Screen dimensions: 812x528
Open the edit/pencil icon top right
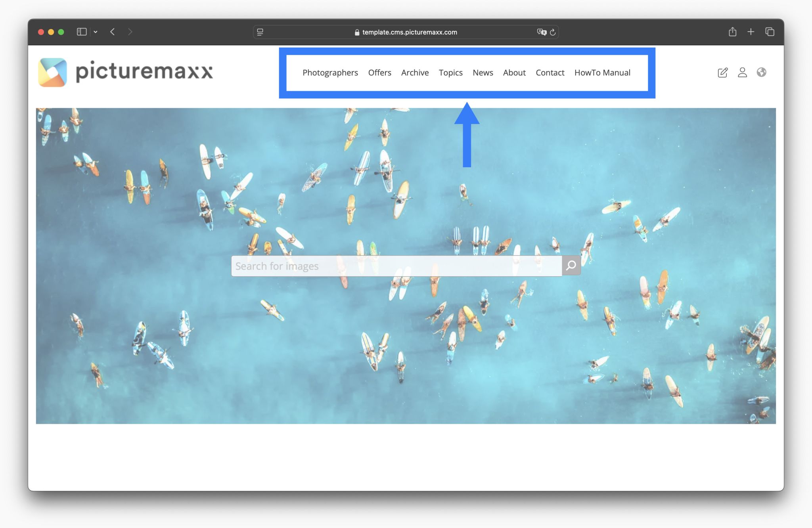pos(722,72)
